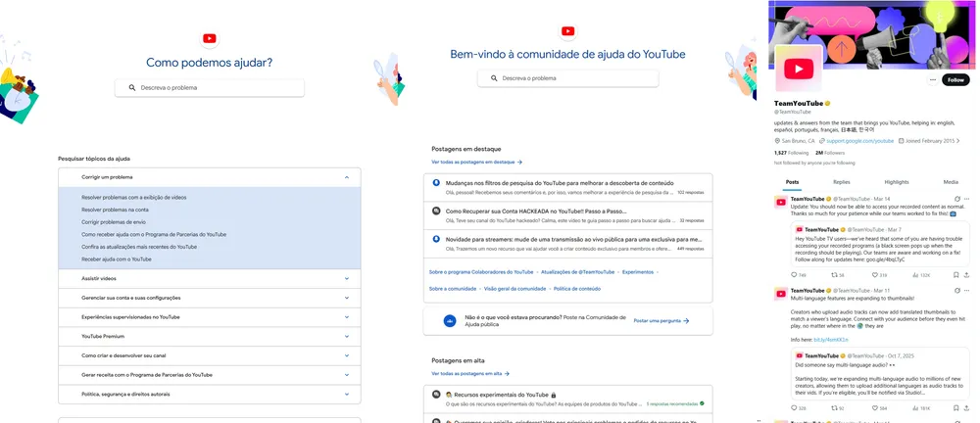Screen dimensions: 980x423
Task: Open the three-dots menu next to Follow
Action: [933, 80]
